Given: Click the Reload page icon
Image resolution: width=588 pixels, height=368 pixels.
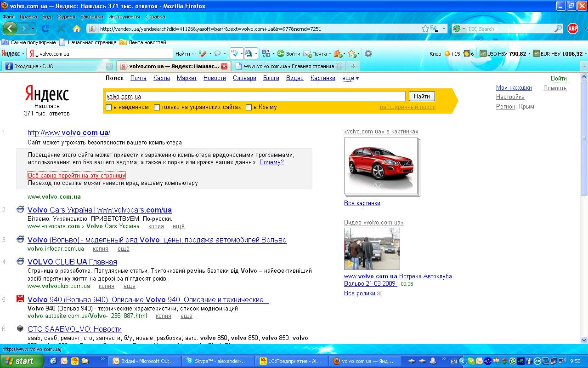Looking at the screenshot, I should coord(45,29).
